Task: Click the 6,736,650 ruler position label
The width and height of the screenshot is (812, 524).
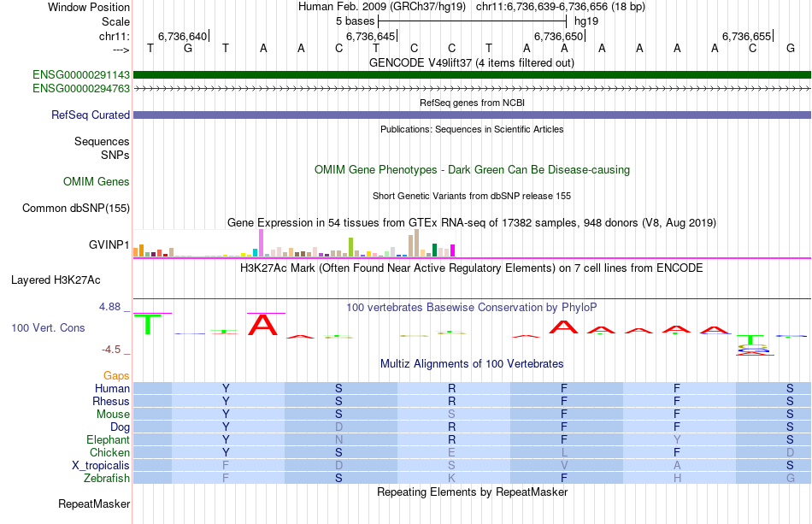Action: click(x=558, y=36)
